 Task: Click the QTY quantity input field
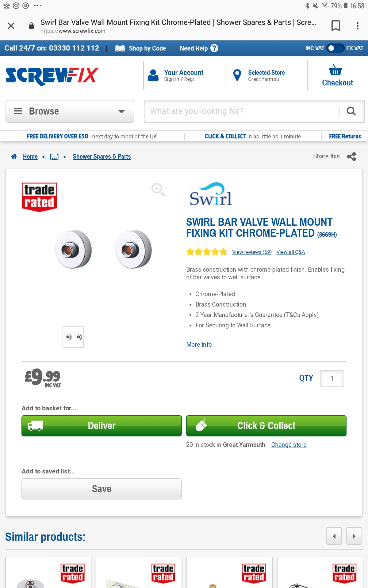click(x=332, y=379)
